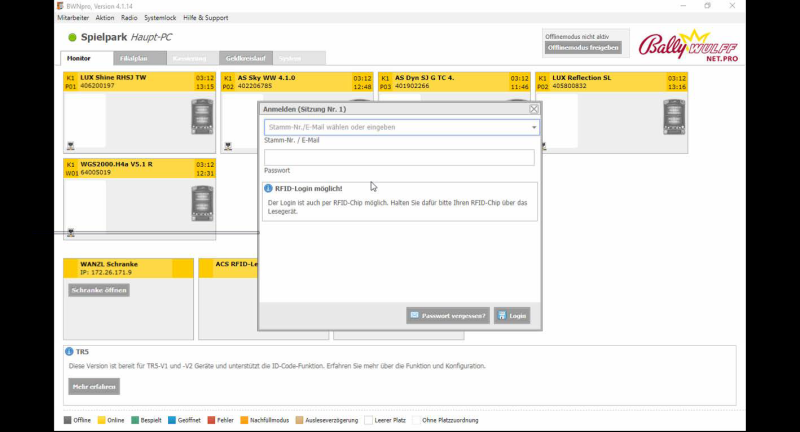
Task: Click the BWNpro app icon in title bar
Action: click(61, 6)
